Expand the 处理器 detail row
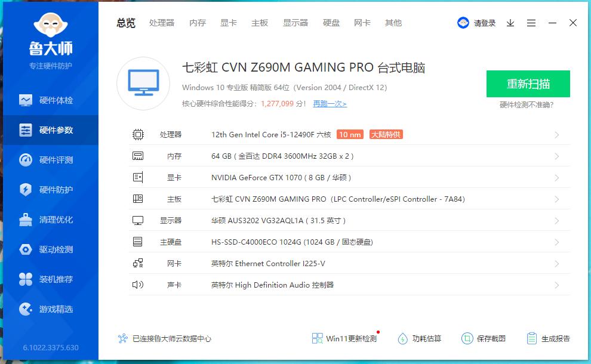Screen dimensions: 591x364 (x=349, y=134)
